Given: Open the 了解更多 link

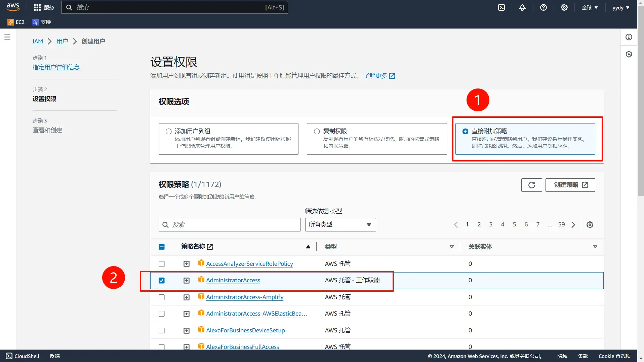Looking at the screenshot, I should click(x=379, y=76).
